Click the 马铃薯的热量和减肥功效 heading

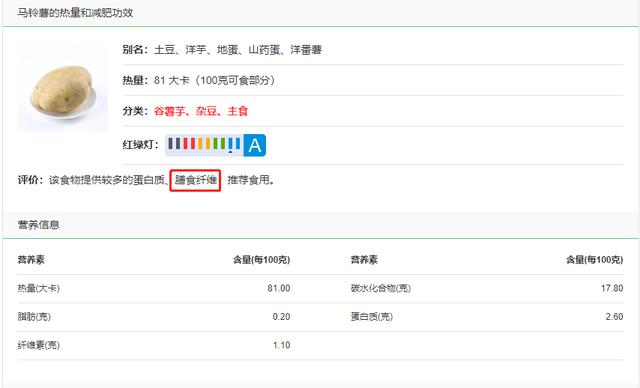pos(75,13)
